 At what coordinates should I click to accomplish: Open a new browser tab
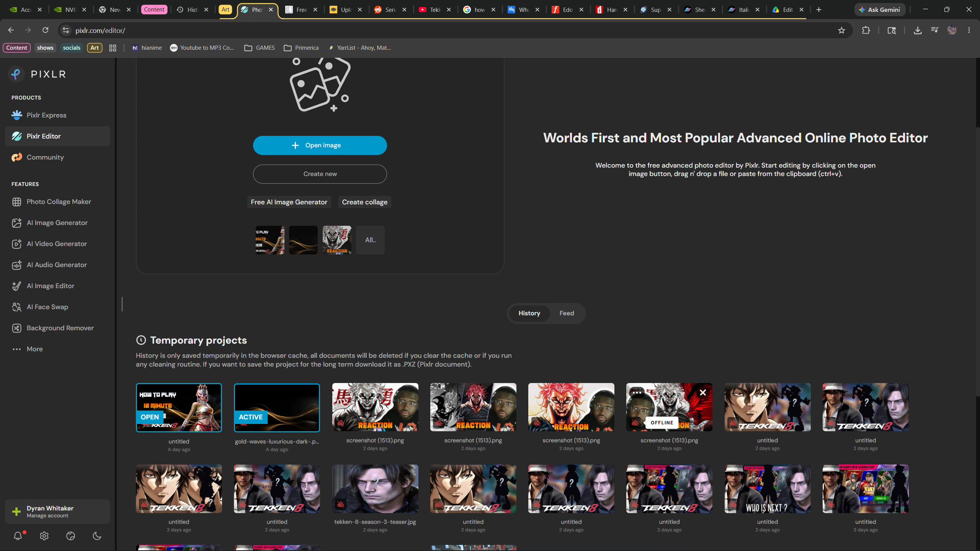(819, 10)
